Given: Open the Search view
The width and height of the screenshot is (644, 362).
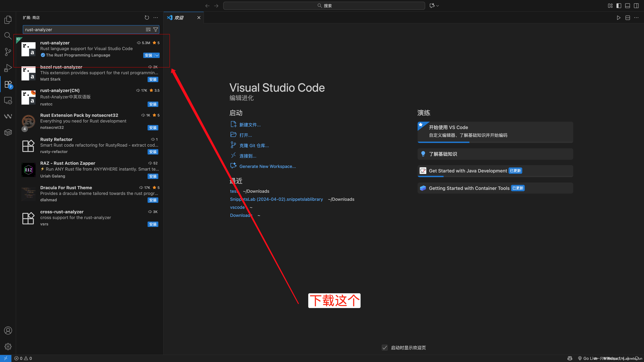Looking at the screenshot, I should 8,36.
